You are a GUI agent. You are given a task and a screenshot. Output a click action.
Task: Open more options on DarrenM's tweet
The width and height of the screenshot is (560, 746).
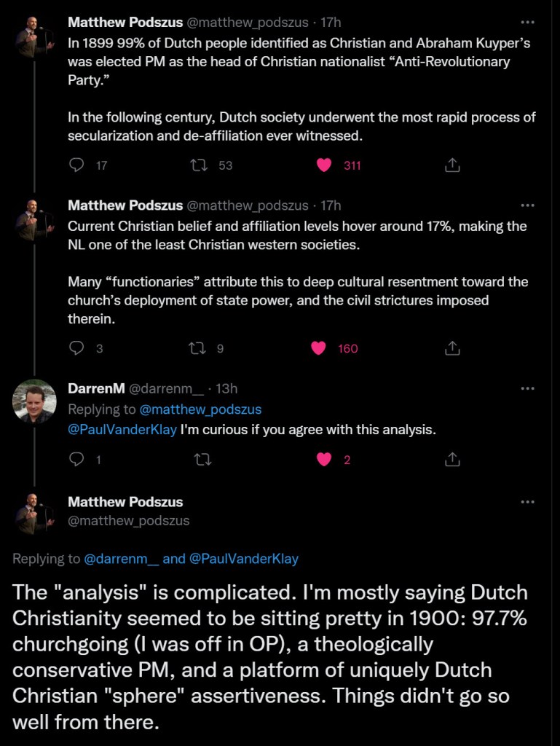pyautogui.click(x=528, y=388)
